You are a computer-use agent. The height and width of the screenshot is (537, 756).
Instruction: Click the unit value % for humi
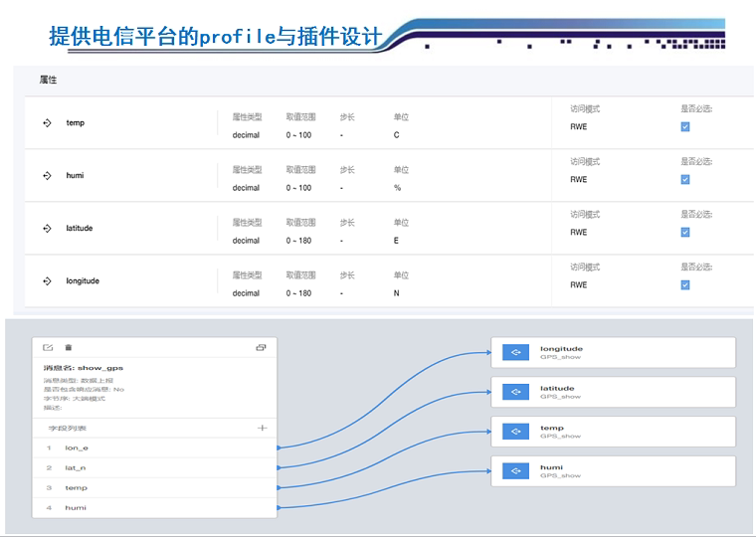[397, 188]
